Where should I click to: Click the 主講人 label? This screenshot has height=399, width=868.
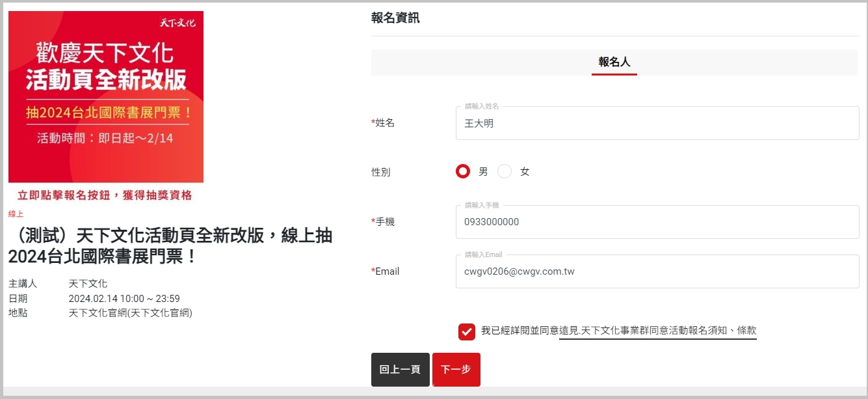tap(23, 284)
